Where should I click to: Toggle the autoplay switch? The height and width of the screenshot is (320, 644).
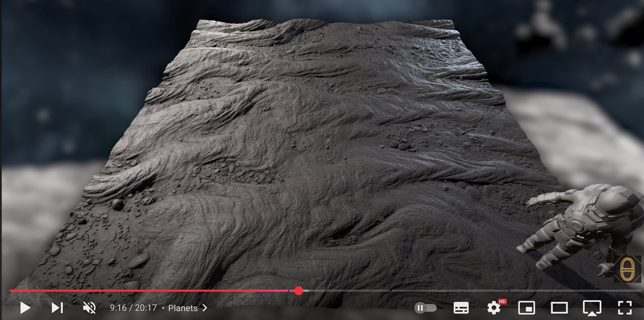click(425, 308)
